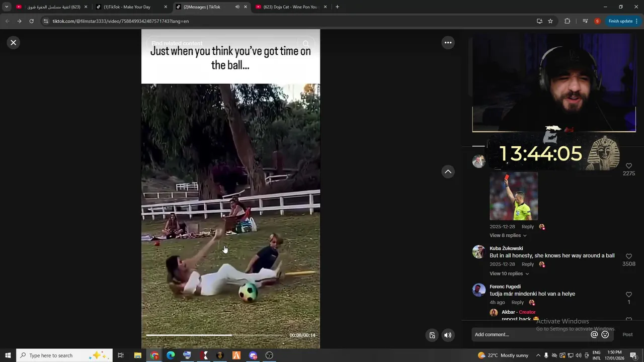Screen dimensions: 644x362
Task: Open emoji picker in comment box
Action: [x=605, y=334]
